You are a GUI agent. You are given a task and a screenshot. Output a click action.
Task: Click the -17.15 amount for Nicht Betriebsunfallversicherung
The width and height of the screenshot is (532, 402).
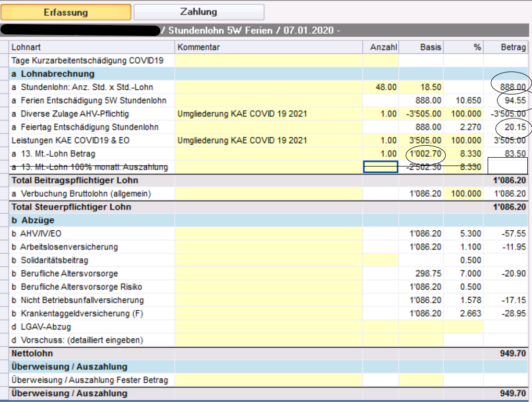click(x=505, y=300)
